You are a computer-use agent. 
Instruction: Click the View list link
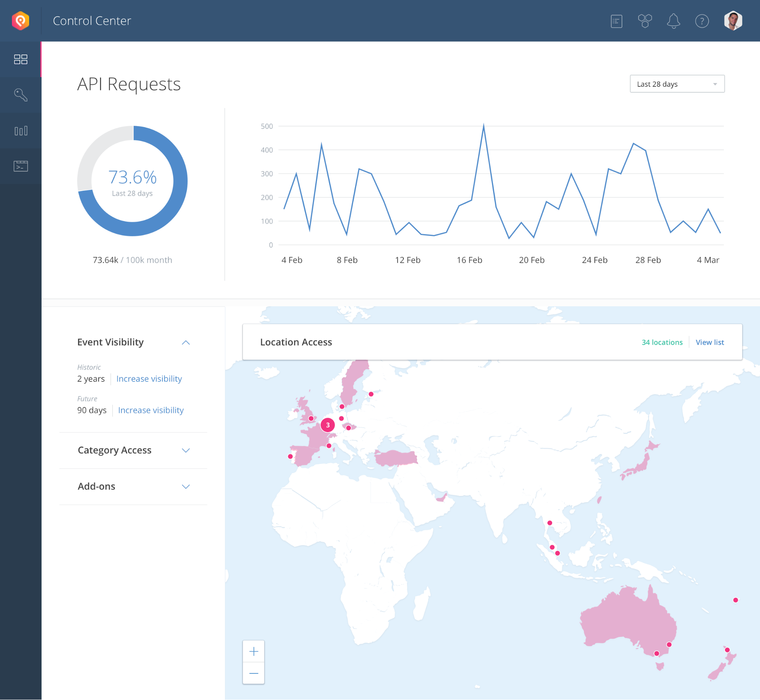709,342
